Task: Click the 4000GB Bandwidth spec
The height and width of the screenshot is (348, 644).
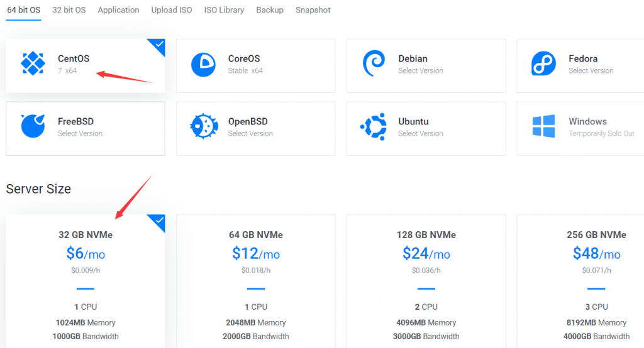Action: coord(596,337)
